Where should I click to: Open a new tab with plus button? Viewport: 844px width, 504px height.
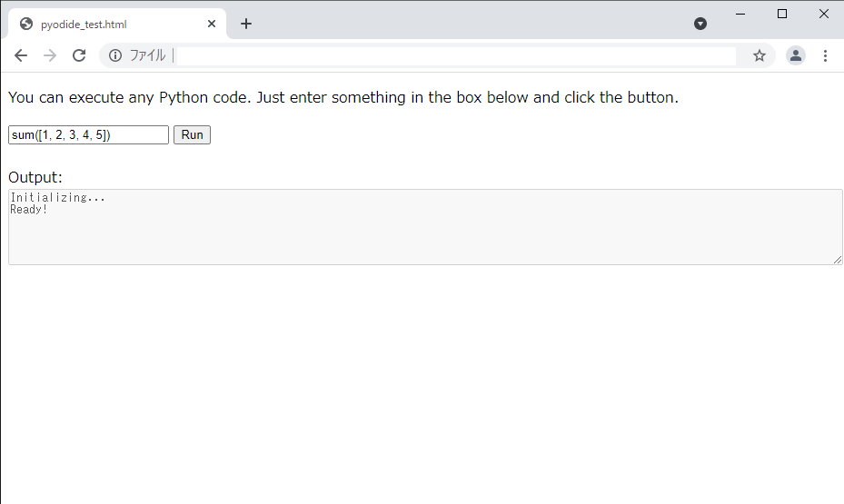[x=246, y=24]
